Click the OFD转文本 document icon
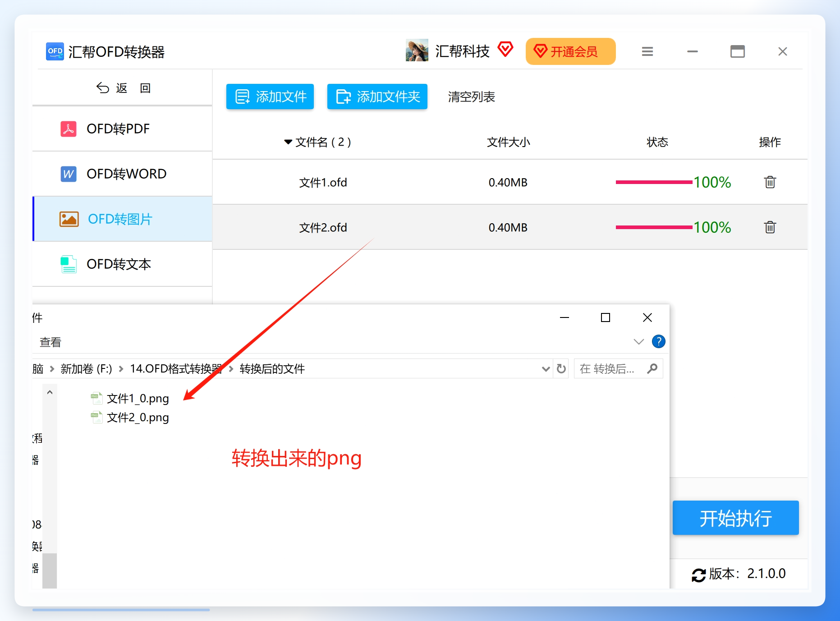Screen dimensions: 840x621 coord(69,264)
